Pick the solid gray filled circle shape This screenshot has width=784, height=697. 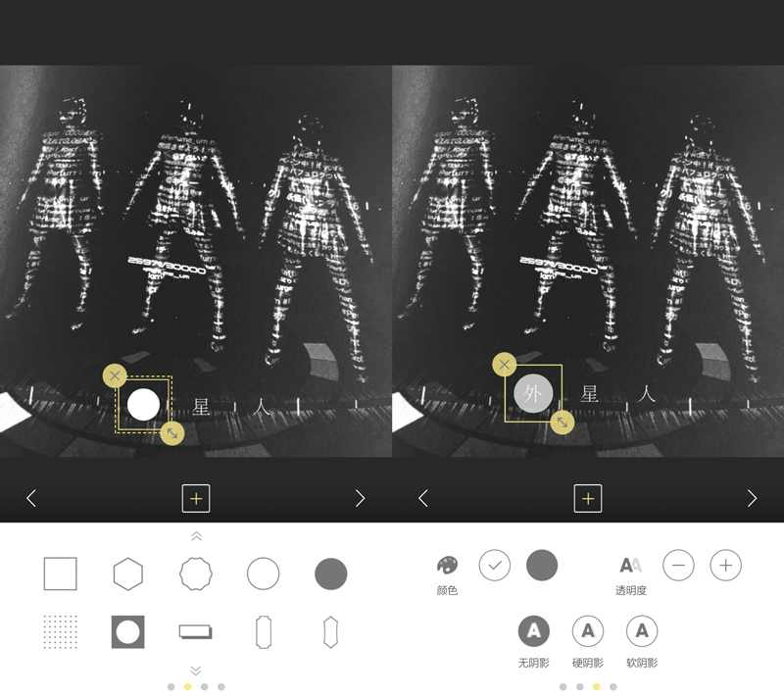331,574
